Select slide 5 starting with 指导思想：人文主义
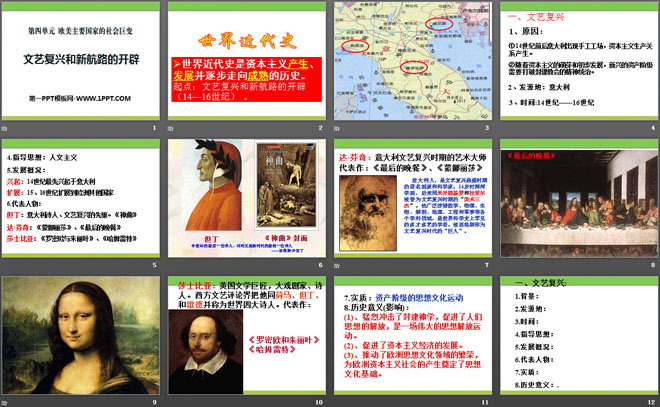 (x=81, y=198)
